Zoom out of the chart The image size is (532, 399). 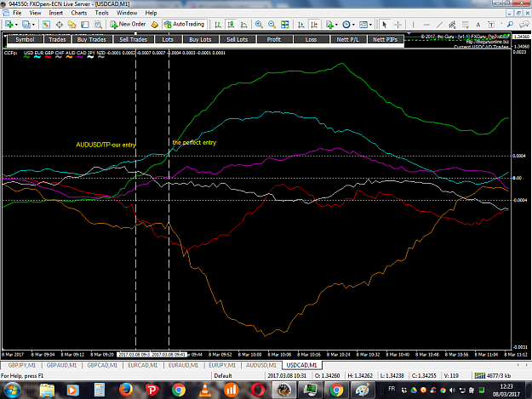[272, 25]
